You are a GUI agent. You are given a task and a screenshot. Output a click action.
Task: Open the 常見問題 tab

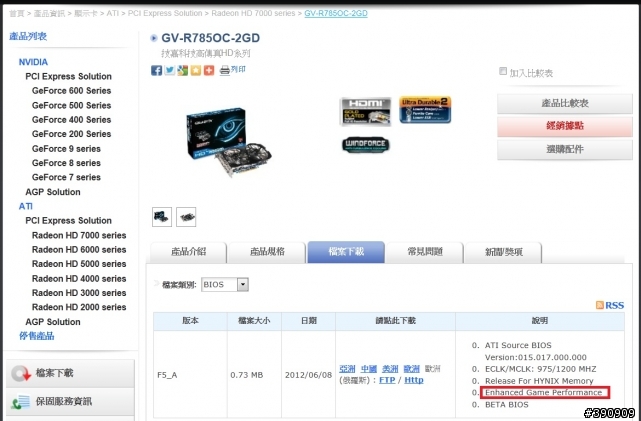(425, 252)
